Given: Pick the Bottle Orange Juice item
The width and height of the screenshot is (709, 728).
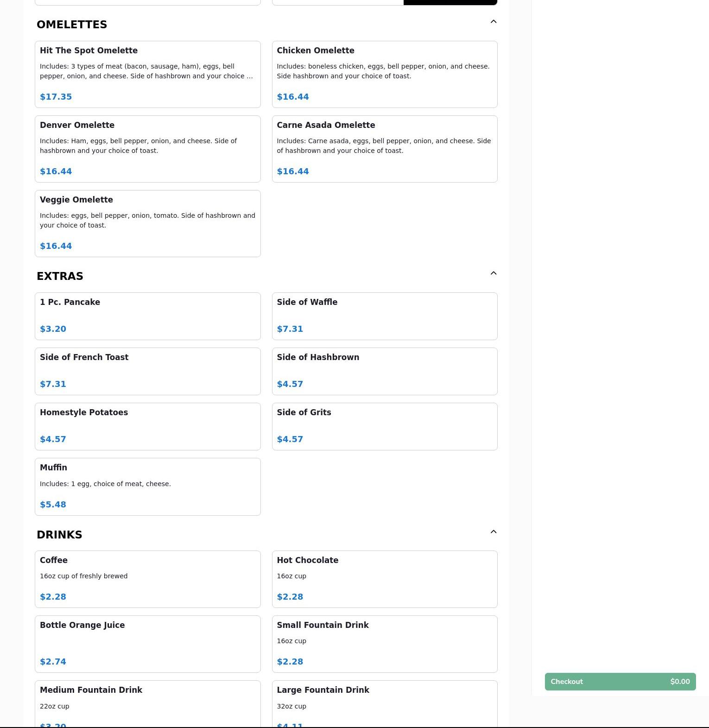Looking at the screenshot, I should (147, 644).
